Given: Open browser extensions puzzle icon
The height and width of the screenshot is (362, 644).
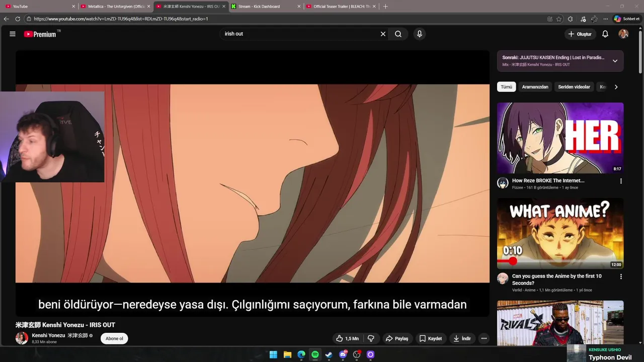Looking at the screenshot, I should (x=570, y=19).
